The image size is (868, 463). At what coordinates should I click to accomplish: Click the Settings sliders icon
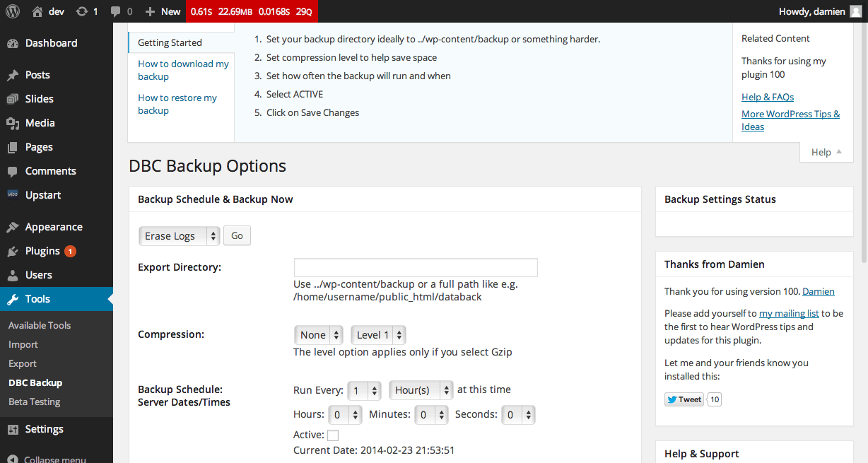13,429
